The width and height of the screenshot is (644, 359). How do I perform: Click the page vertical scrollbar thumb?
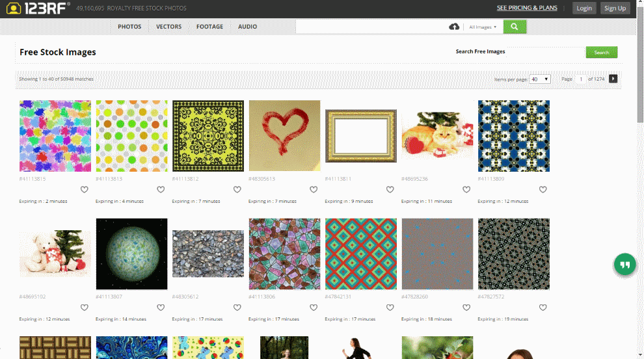(640, 64)
